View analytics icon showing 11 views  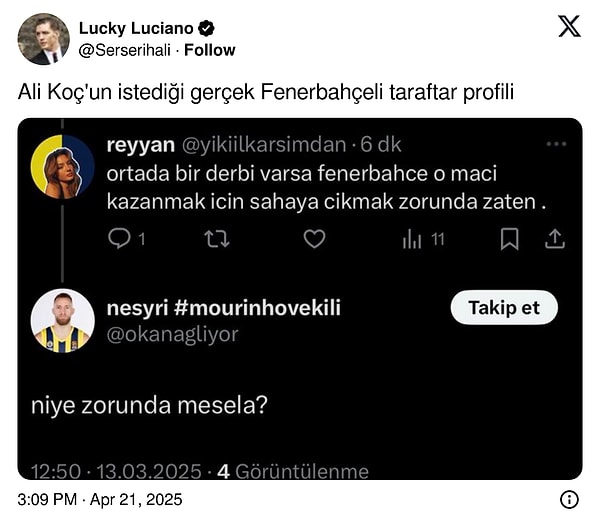click(413, 239)
